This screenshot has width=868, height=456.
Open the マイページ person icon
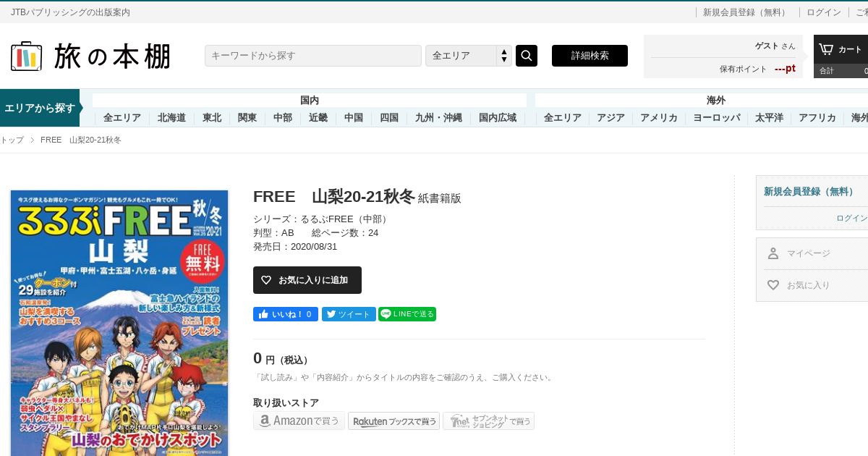773,253
